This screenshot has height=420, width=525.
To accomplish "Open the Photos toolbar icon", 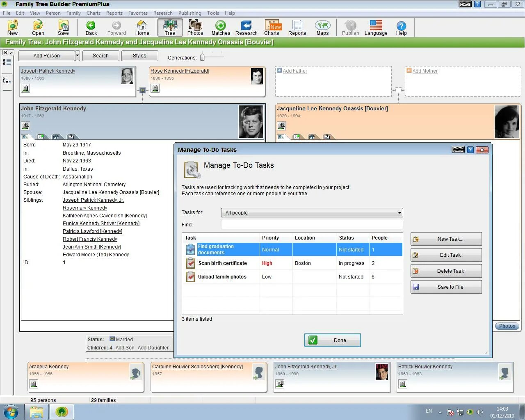I will 195,27.
